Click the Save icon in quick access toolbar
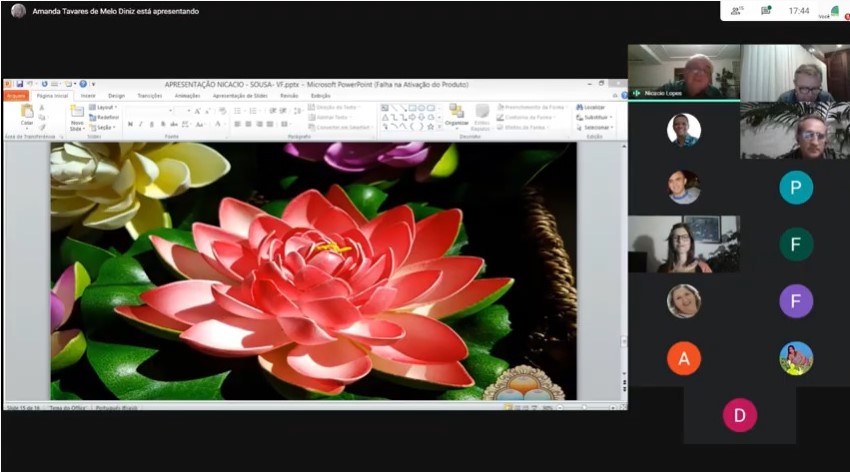The height and width of the screenshot is (472, 850). click(19, 84)
